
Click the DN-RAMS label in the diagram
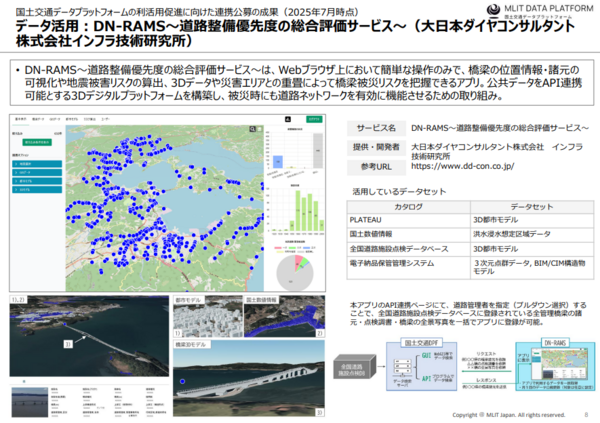tap(554, 343)
